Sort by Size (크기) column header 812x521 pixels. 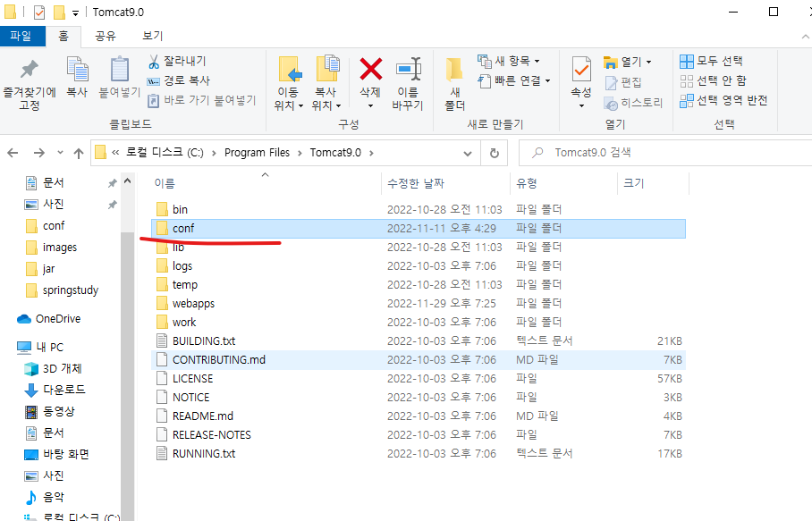(x=653, y=183)
